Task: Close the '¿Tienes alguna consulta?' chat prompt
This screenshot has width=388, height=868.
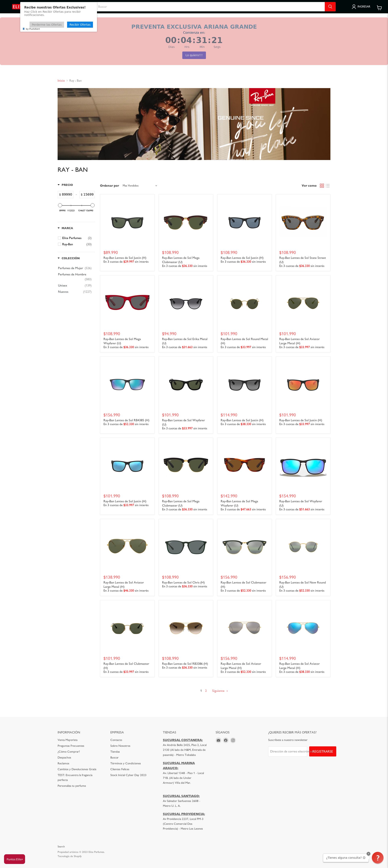Action: [368, 854]
